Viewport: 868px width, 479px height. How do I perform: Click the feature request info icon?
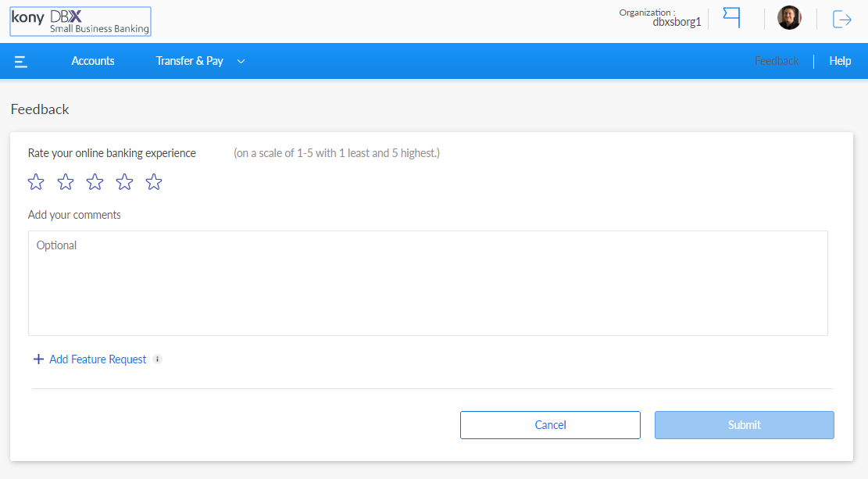point(157,359)
